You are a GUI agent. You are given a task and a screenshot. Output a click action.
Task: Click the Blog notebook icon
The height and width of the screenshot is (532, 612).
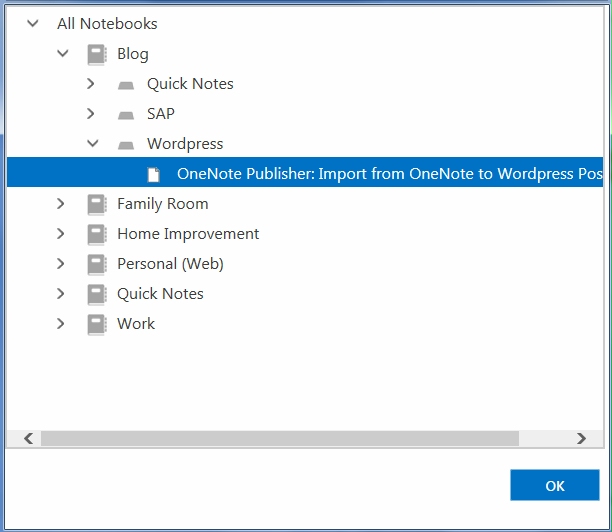[x=96, y=54]
